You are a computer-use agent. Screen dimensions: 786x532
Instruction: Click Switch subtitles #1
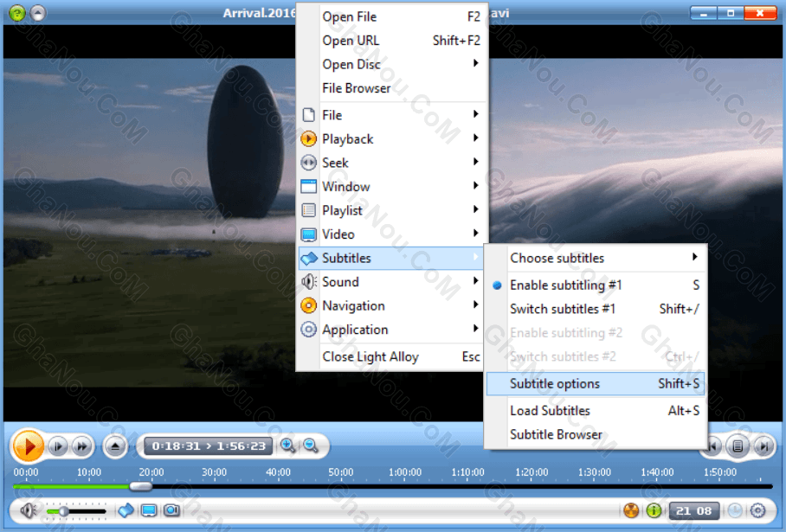pyautogui.click(x=596, y=309)
